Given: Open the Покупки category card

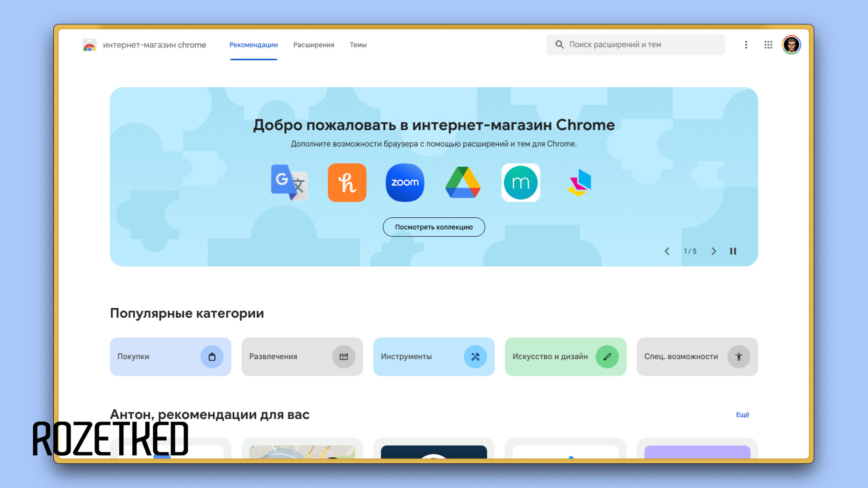Looking at the screenshot, I should click(x=170, y=357).
